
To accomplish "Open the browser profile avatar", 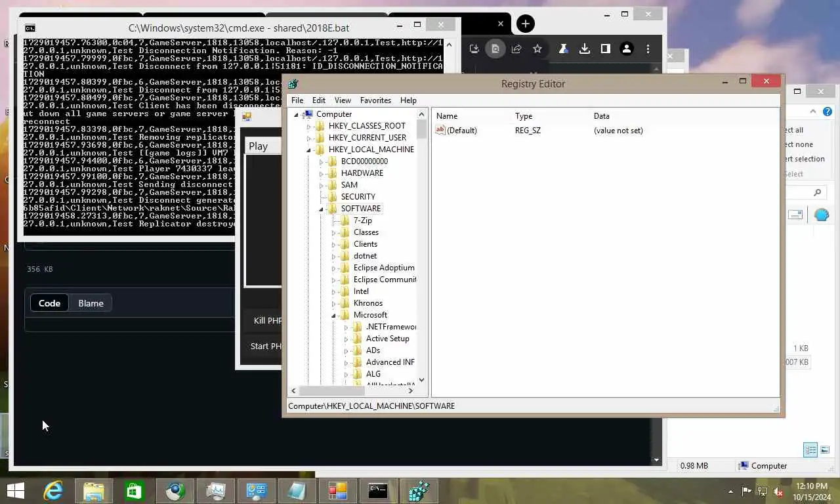I will [x=627, y=49].
